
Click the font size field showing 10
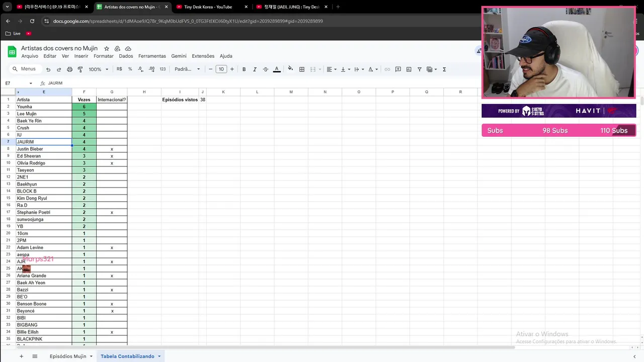click(221, 69)
